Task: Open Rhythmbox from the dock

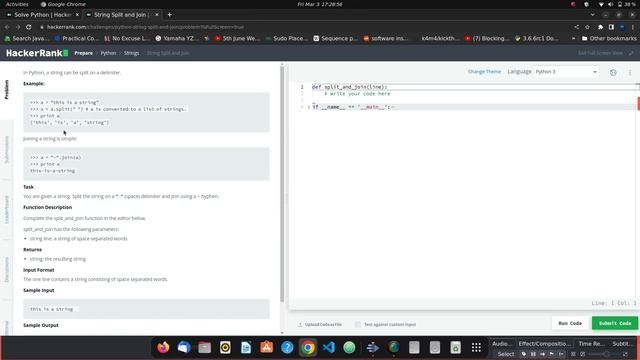Action: (225, 347)
